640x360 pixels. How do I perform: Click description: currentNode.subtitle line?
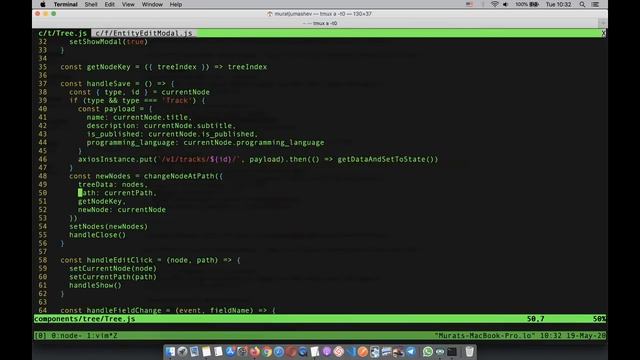click(161, 126)
